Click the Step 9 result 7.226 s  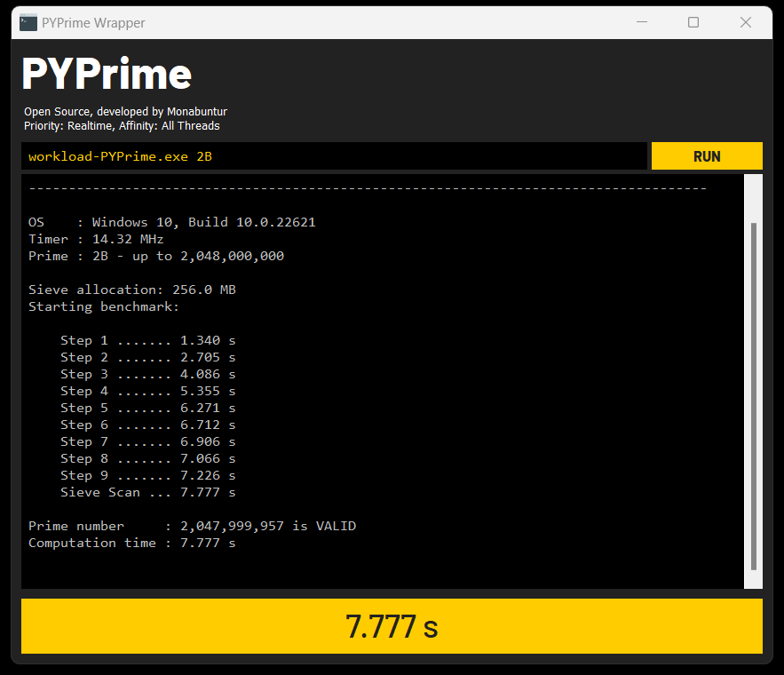coord(148,475)
